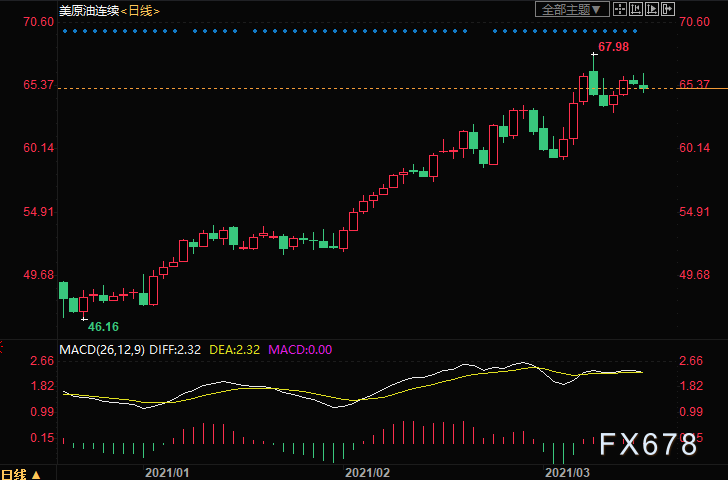
Task: Click the 67.98 high price label
Action: tap(613, 47)
